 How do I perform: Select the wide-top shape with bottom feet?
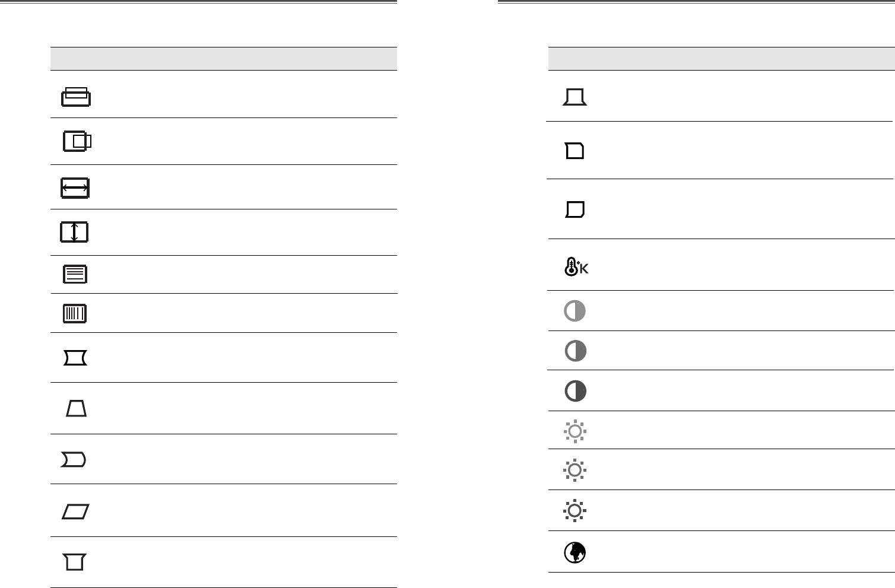[x=75, y=562]
